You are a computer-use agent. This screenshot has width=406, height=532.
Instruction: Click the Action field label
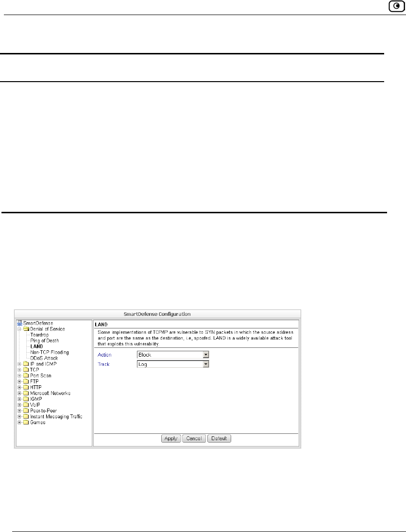tap(104, 355)
